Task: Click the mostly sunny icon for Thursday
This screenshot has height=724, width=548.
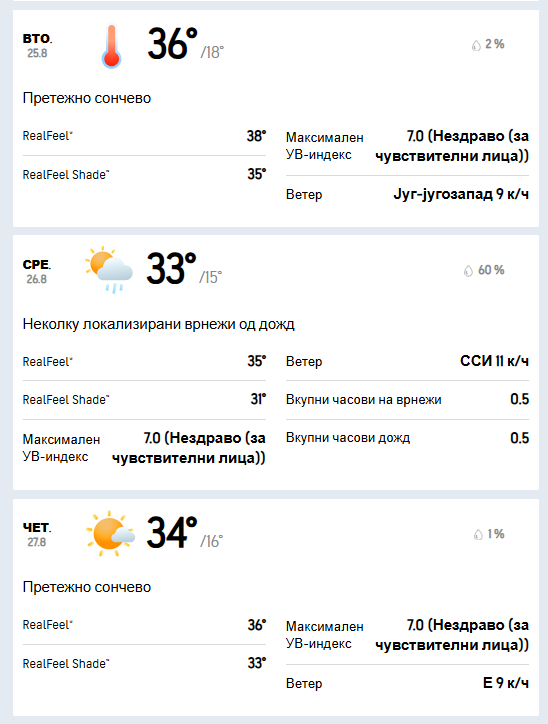Action: [x=110, y=533]
